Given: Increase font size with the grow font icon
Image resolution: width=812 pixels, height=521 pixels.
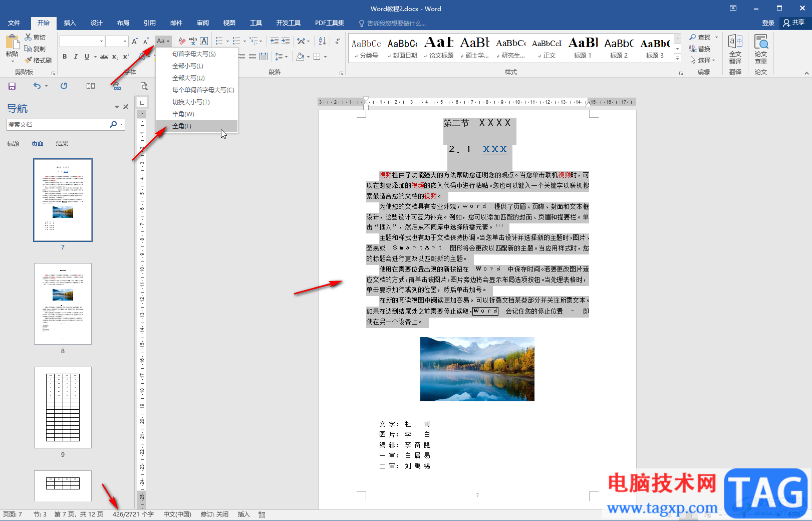Looking at the screenshot, I should [x=135, y=41].
